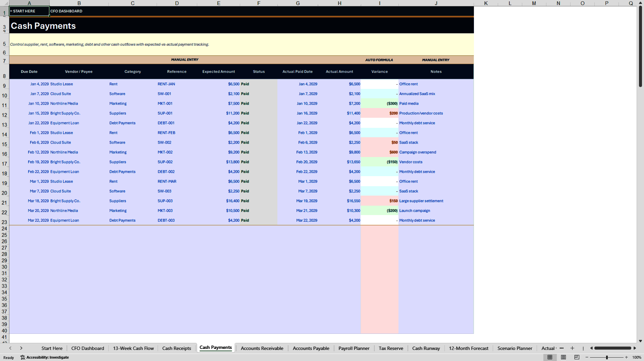Select the Expected Amount header cell
The height and width of the screenshot is (361, 644).
tap(219, 71)
